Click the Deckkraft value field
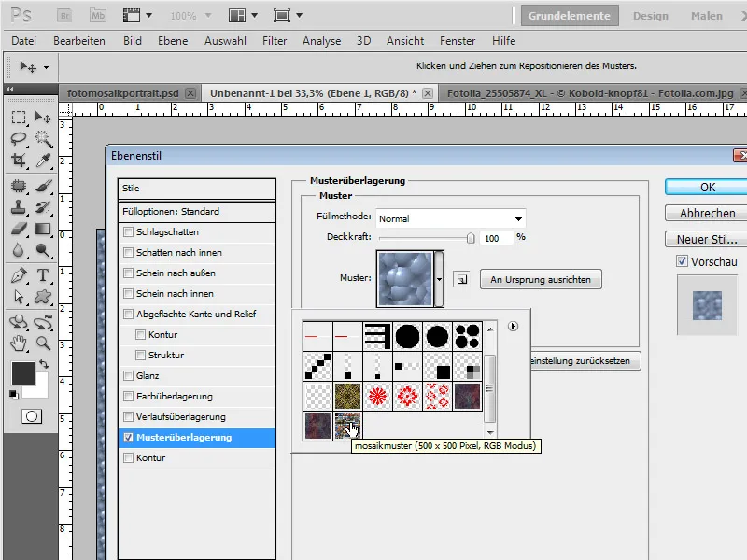The image size is (747, 560). (x=496, y=238)
